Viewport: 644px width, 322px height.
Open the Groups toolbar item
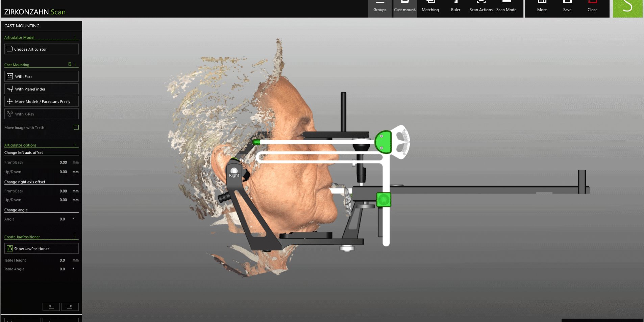[380, 7]
